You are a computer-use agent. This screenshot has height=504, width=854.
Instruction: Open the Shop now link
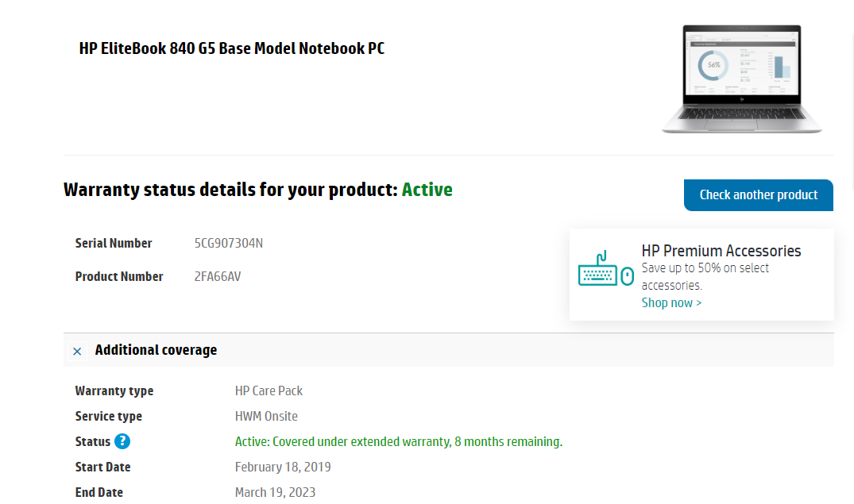pyautogui.click(x=671, y=302)
